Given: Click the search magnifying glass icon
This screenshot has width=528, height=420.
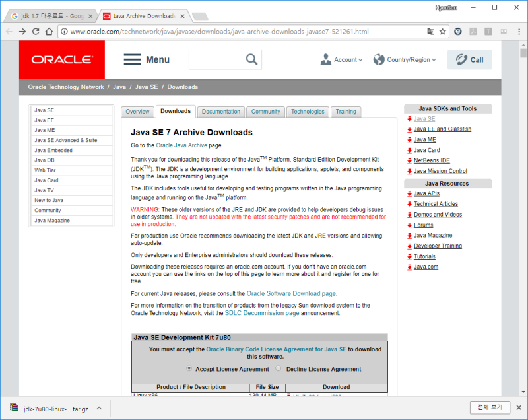Looking at the screenshot, I should (251, 59).
